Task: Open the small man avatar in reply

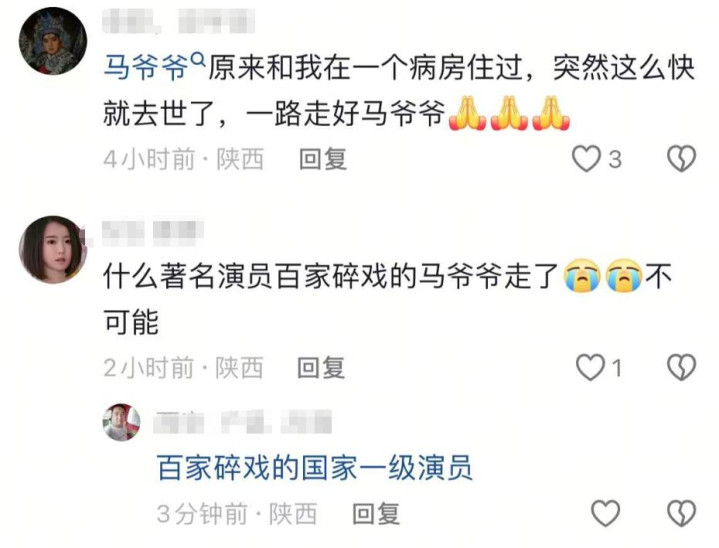Action: pos(121,422)
